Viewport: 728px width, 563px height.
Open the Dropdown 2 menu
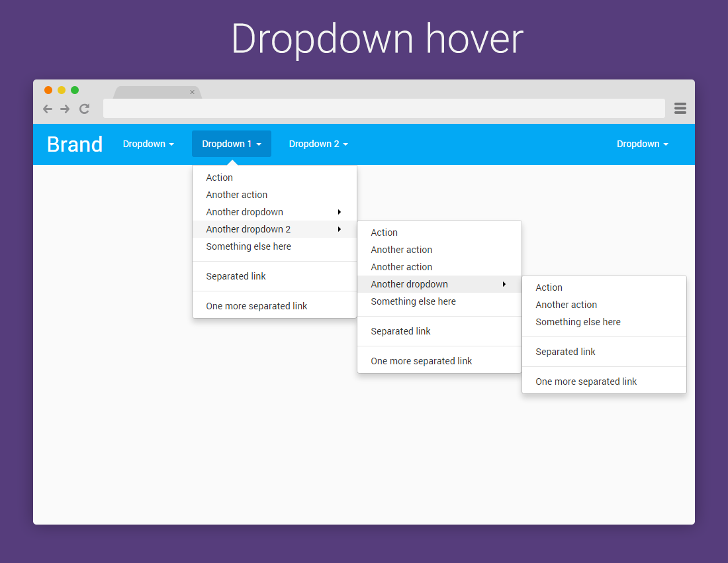tap(318, 144)
